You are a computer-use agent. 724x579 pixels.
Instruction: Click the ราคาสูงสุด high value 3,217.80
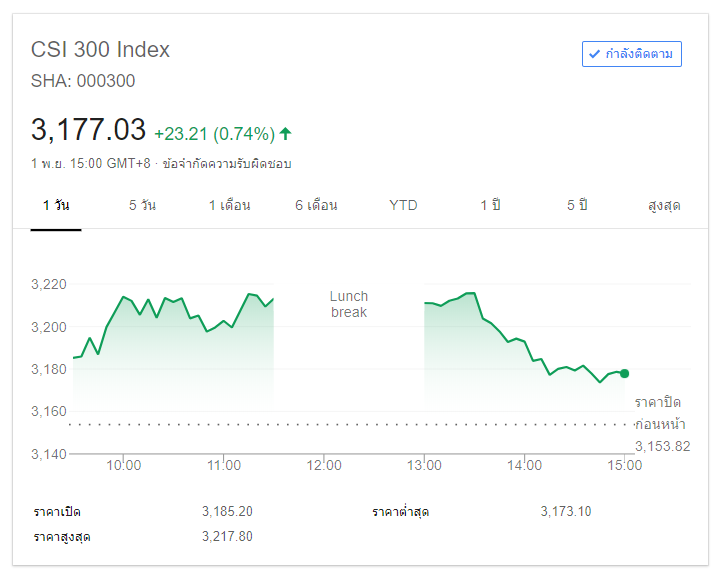click(x=227, y=537)
